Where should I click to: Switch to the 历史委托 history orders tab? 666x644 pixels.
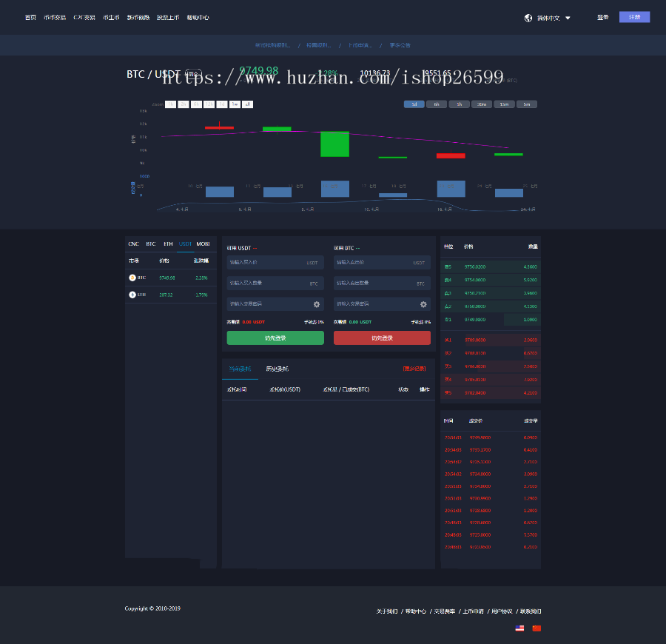click(x=277, y=368)
